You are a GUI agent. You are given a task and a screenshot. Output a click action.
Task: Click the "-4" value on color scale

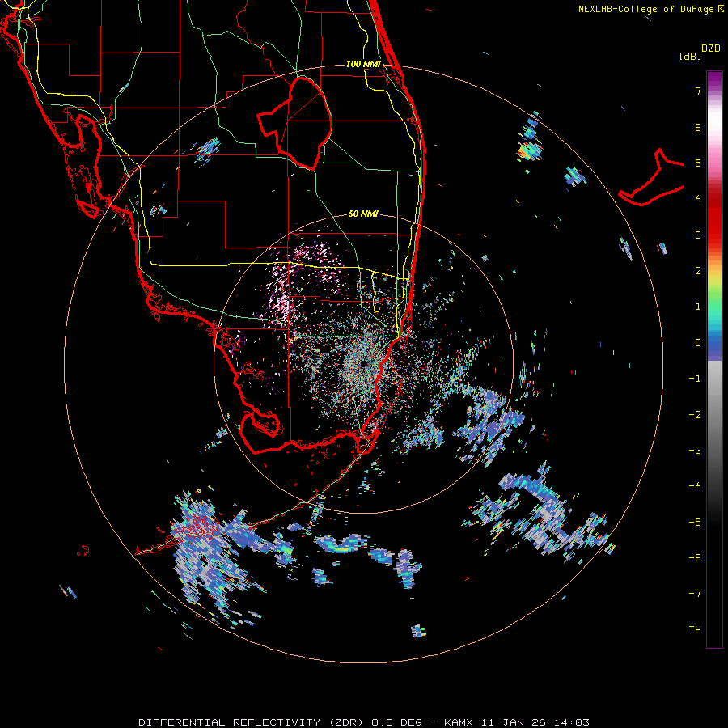click(x=695, y=486)
